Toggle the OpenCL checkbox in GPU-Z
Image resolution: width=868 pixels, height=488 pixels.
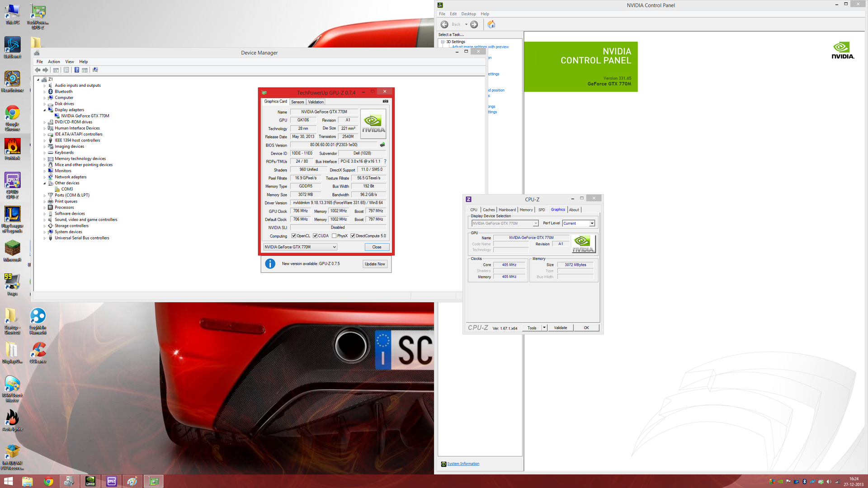294,236
